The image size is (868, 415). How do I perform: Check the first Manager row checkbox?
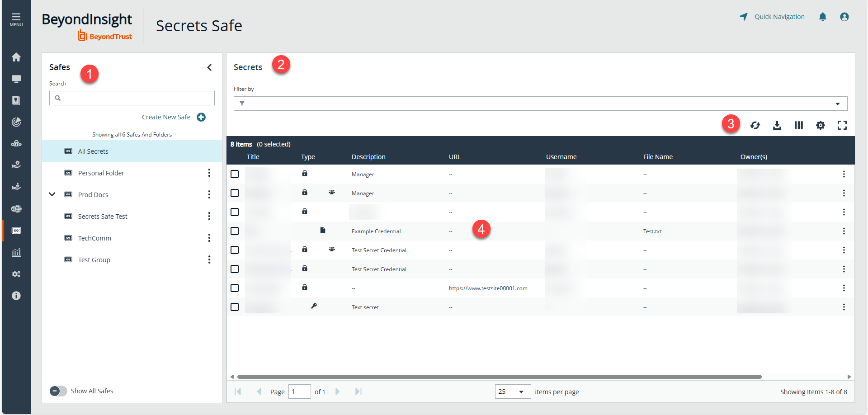[235, 174]
